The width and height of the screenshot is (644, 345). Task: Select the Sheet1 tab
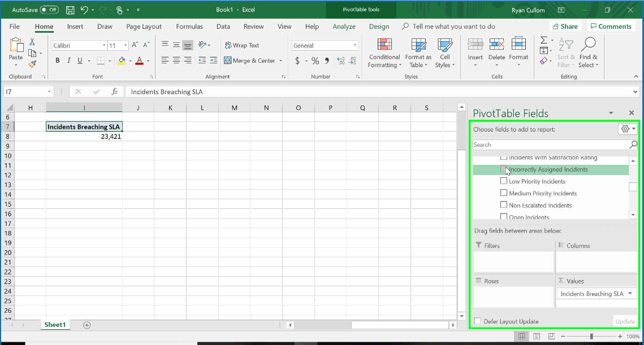click(x=55, y=325)
